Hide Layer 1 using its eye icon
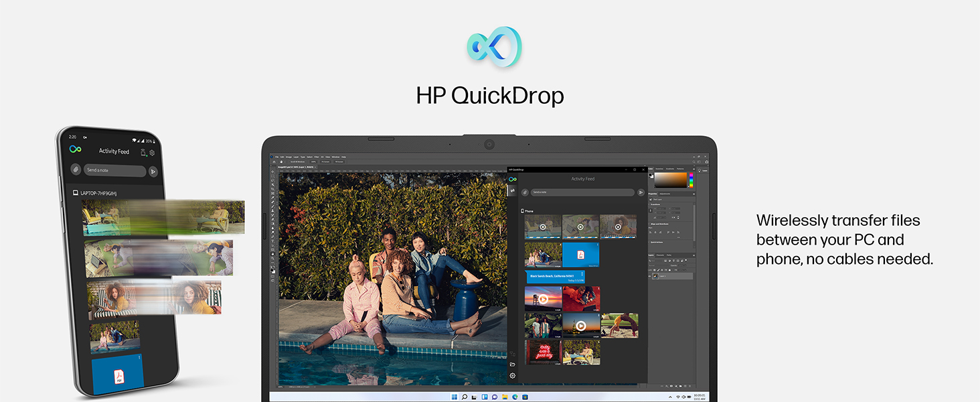 point(649,275)
